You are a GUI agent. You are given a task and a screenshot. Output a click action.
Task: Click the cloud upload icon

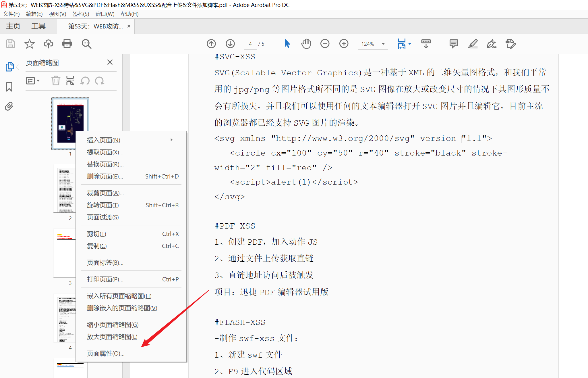click(48, 44)
